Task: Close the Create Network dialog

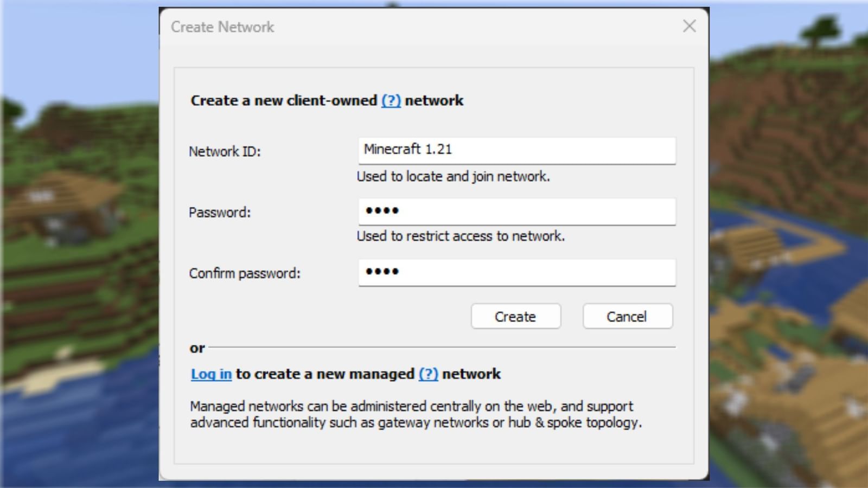Action: point(689,26)
